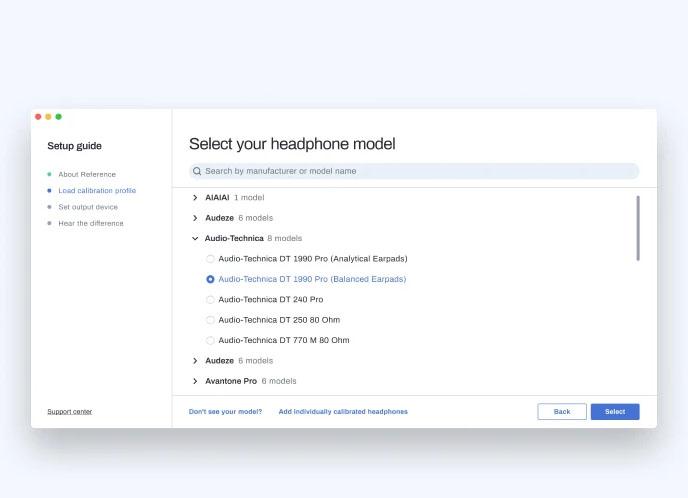
Task: Collapse the Audio-Technica models list
Action: click(195, 239)
